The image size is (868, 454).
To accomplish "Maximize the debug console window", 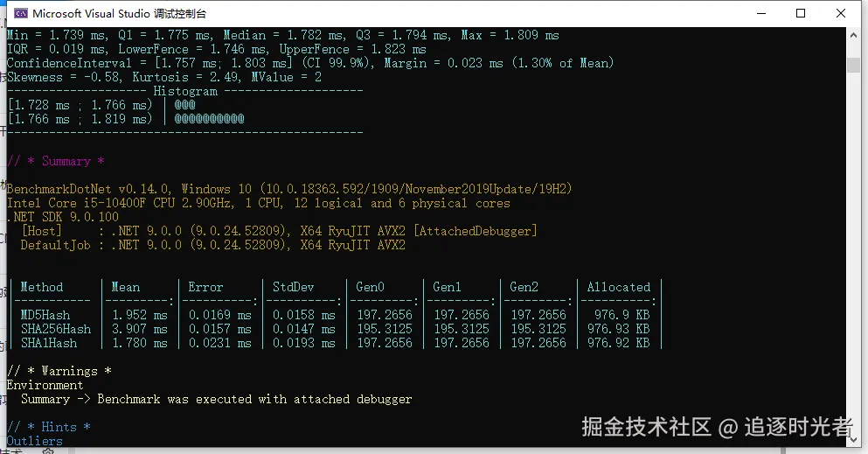I will (801, 13).
